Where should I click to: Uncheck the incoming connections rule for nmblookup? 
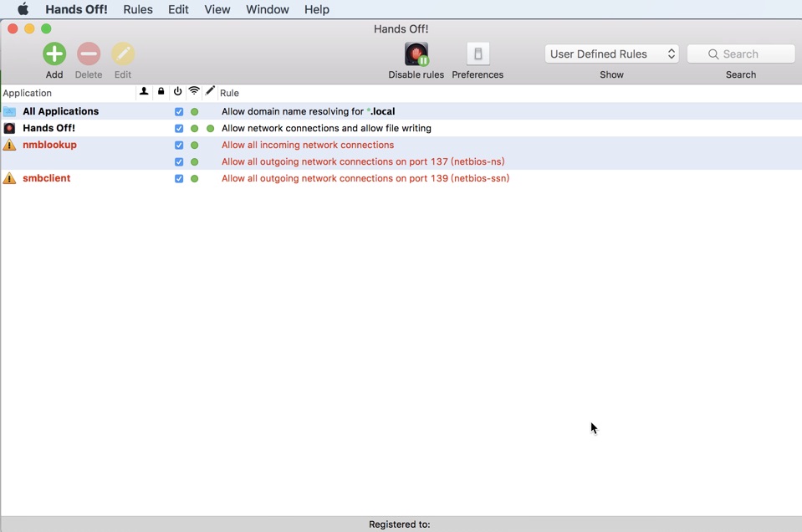pos(178,145)
